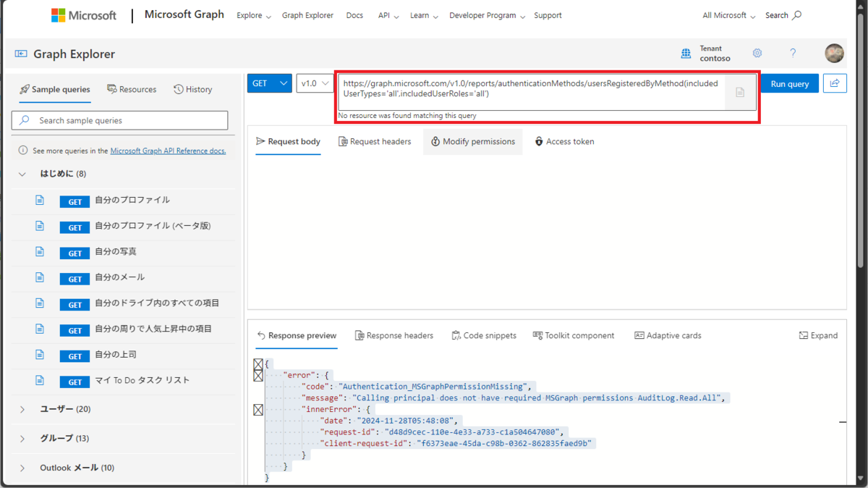Click the Tenant contoso label
The height and width of the screenshot is (488, 868).
tap(715, 54)
